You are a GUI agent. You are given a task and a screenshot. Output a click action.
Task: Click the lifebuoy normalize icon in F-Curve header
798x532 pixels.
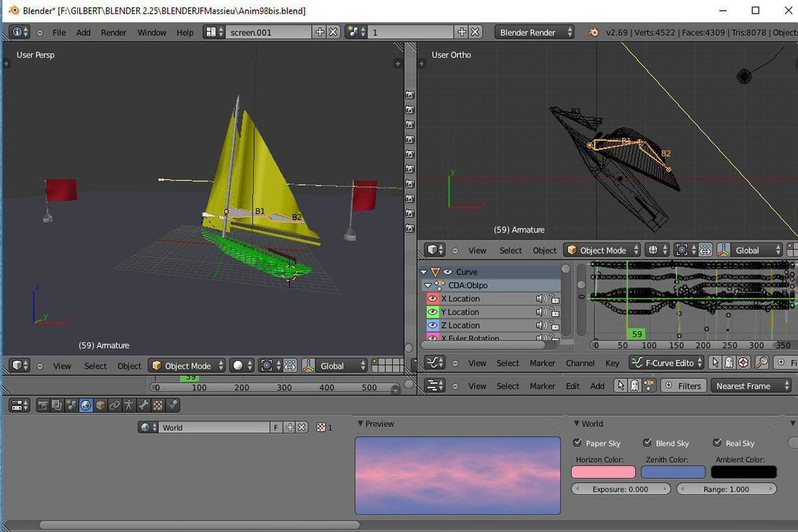(743, 363)
